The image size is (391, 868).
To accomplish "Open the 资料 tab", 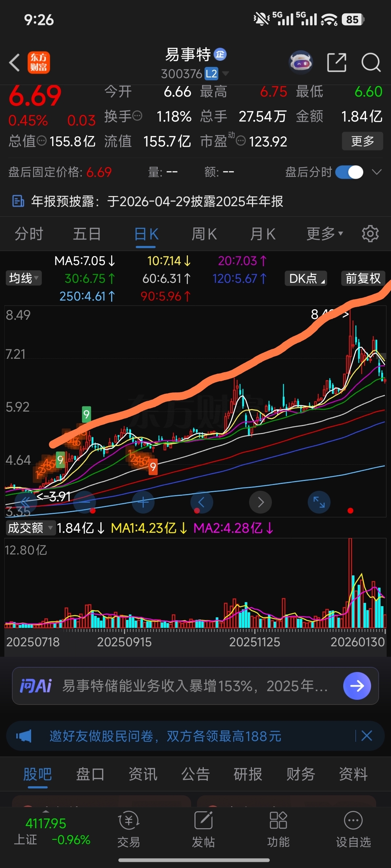I will tap(353, 774).
